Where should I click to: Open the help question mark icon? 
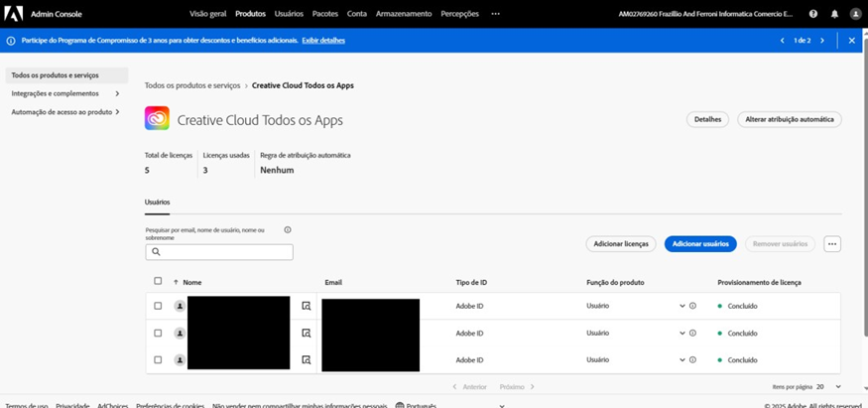click(x=813, y=14)
